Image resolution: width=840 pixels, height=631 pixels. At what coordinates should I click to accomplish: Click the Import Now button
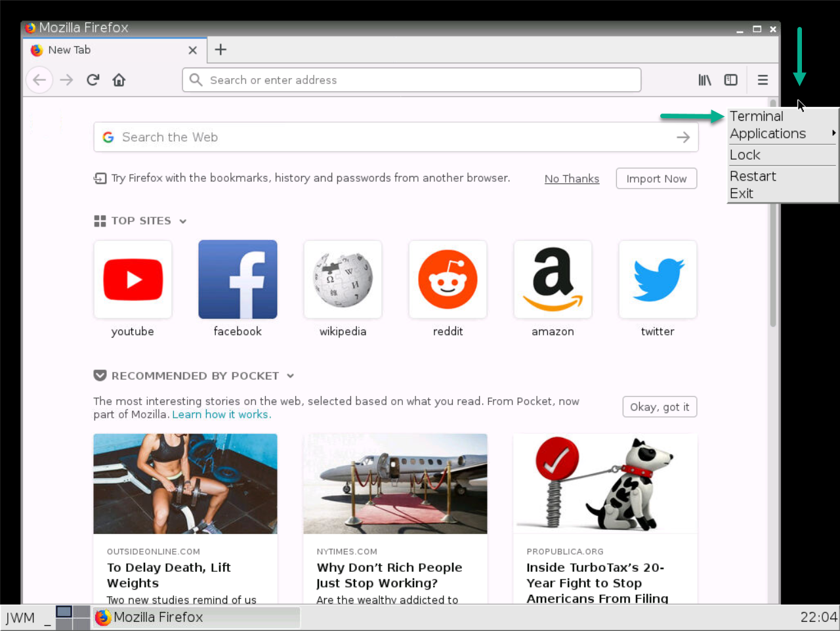656,179
